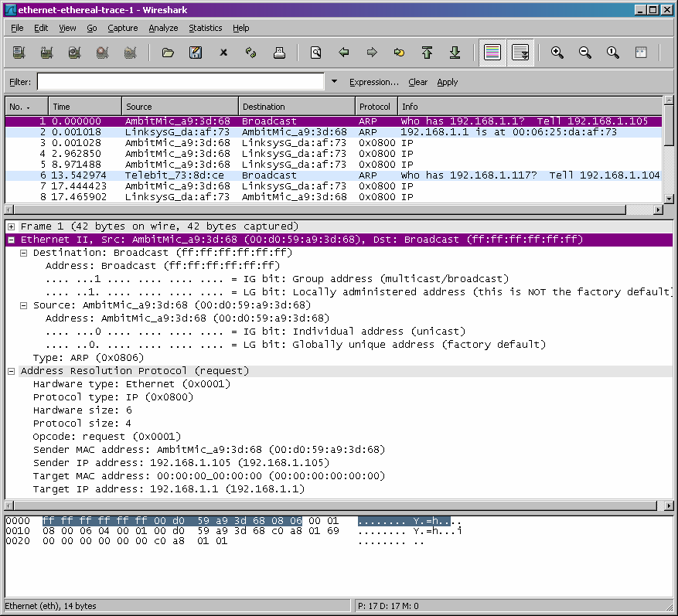Viewport: 678px width, 616px height.
Task: Close the capture file X icon
Action: pyautogui.click(x=223, y=53)
